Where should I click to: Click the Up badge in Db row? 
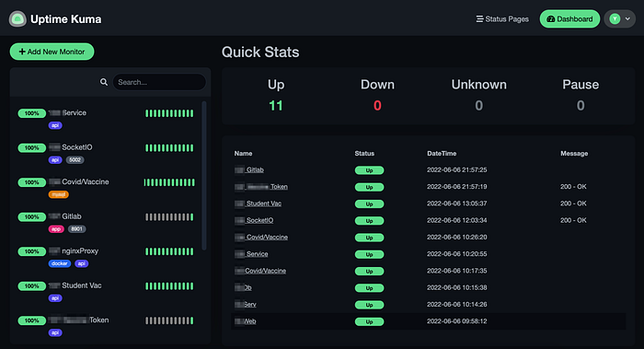(x=369, y=287)
